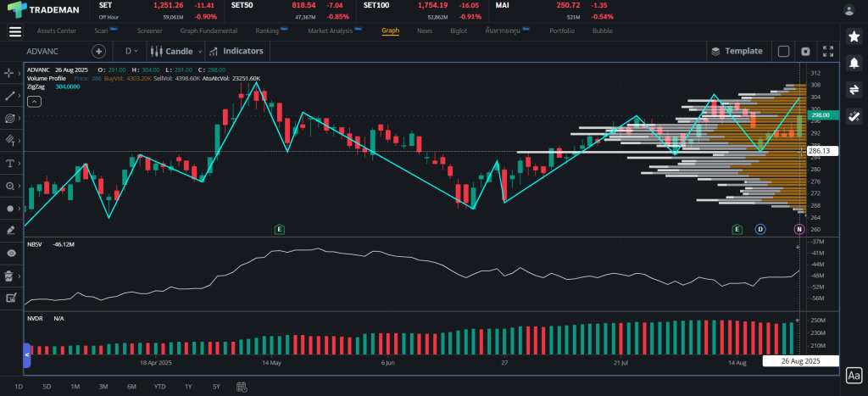This screenshot has height=396, width=868.
Task: Toggle the square layout checkbox beside Template
Action: click(x=783, y=51)
